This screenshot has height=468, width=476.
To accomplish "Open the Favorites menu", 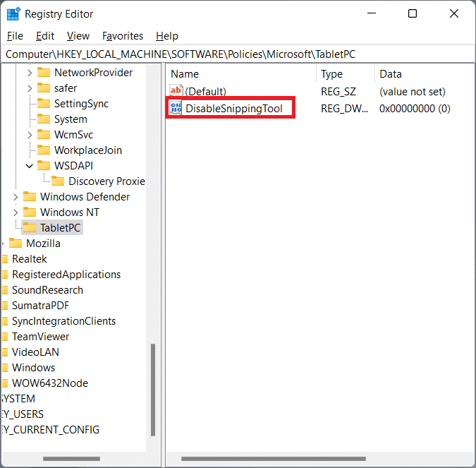I will coord(122,36).
